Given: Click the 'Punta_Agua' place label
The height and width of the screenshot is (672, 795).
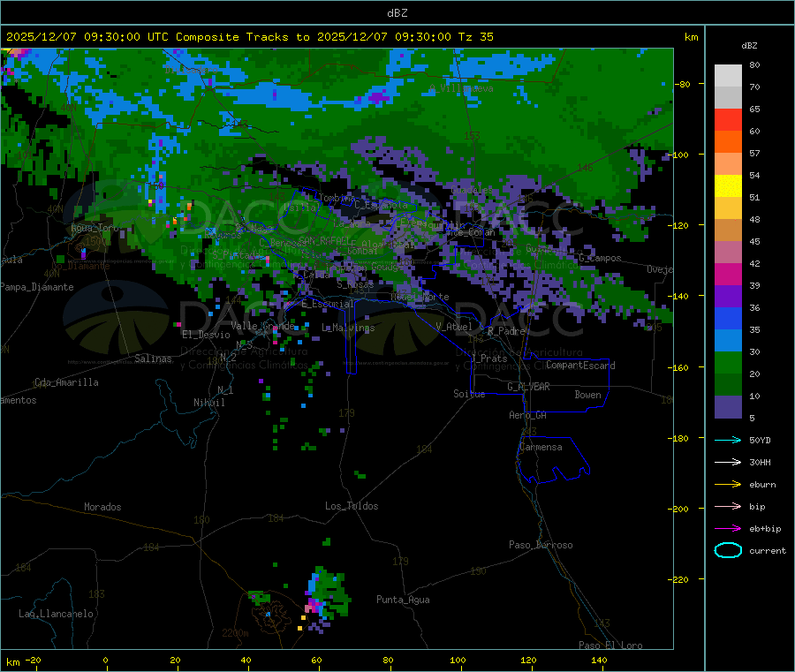Looking at the screenshot, I should pos(403,600).
